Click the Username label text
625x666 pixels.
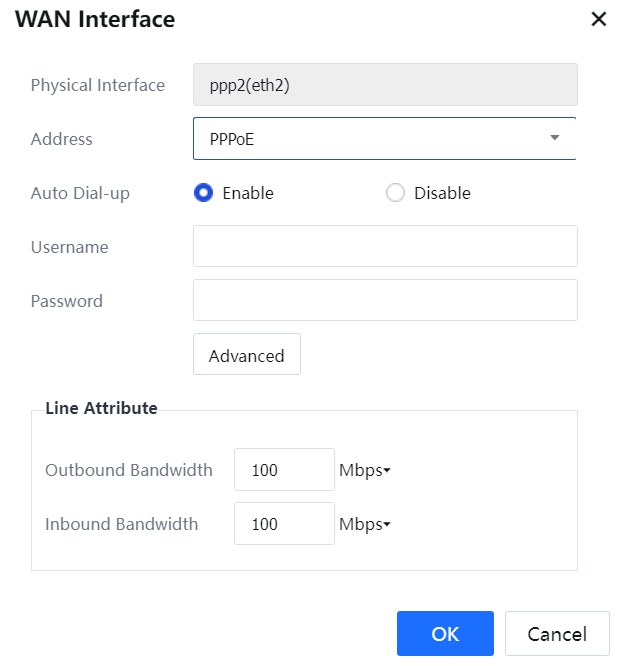click(x=70, y=247)
